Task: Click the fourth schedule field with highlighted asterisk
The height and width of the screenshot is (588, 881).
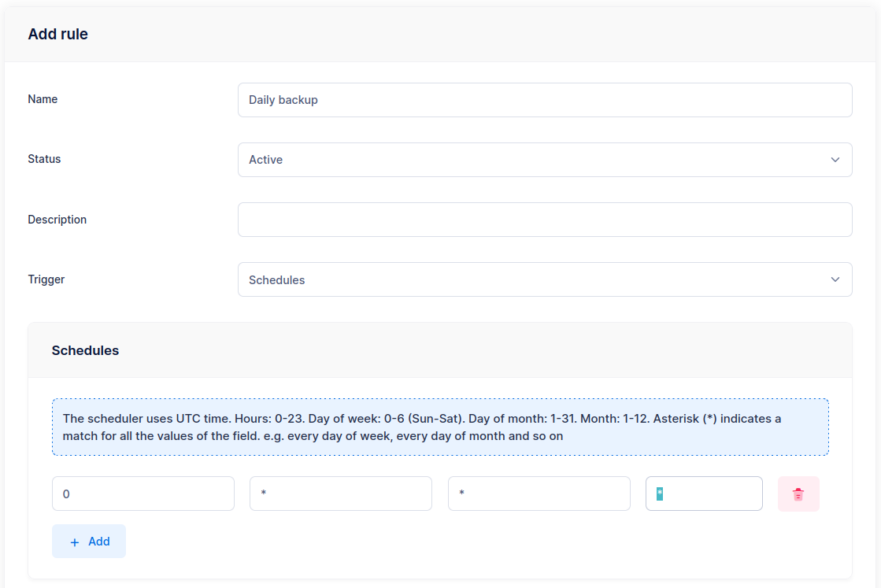Action: coord(704,494)
